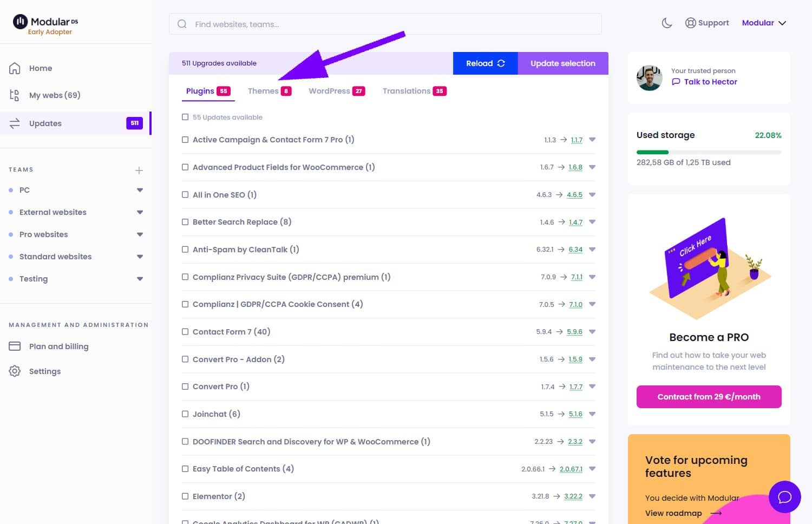
Task: Tick Better Search Replace checkbox
Action: (185, 222)
